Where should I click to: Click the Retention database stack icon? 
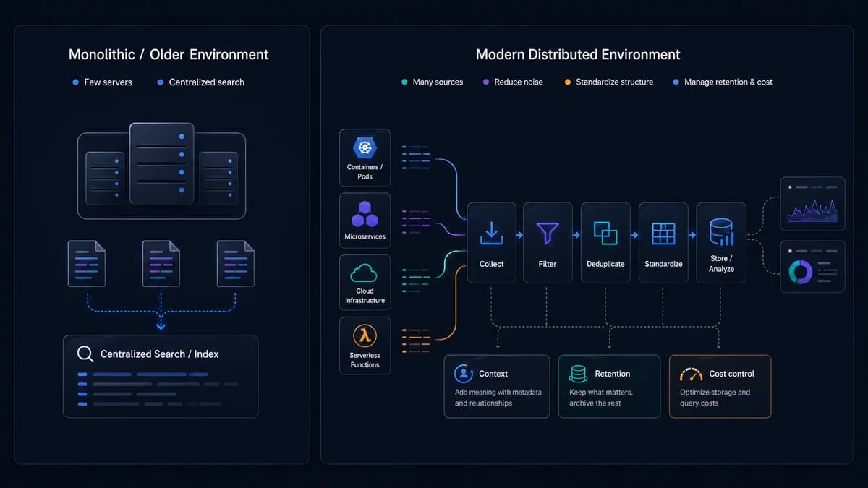(578, 374)
